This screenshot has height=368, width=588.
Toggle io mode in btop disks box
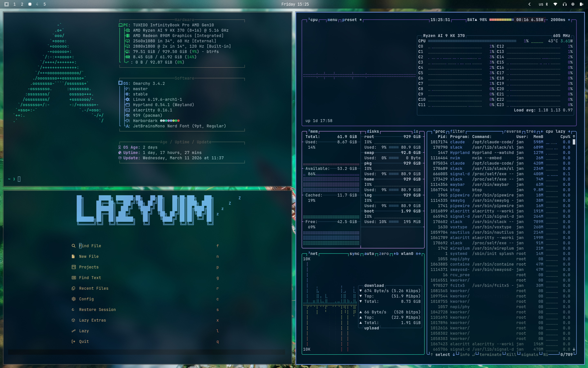pyautogui.click(x=416, y=131)
